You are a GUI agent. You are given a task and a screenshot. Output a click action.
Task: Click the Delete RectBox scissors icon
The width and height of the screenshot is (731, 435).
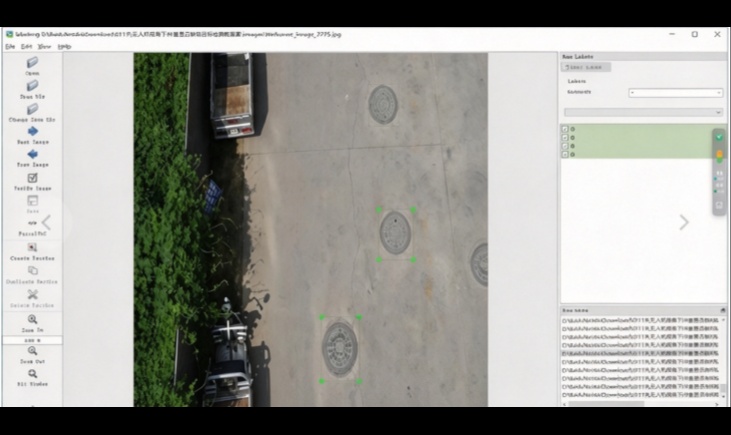32,294
